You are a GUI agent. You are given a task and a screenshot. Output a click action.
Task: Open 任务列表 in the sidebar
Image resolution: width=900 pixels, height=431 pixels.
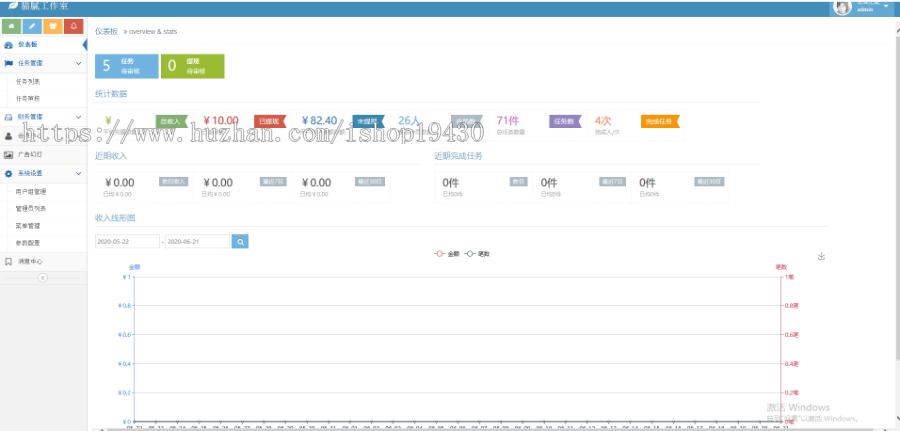coord(29,81)
